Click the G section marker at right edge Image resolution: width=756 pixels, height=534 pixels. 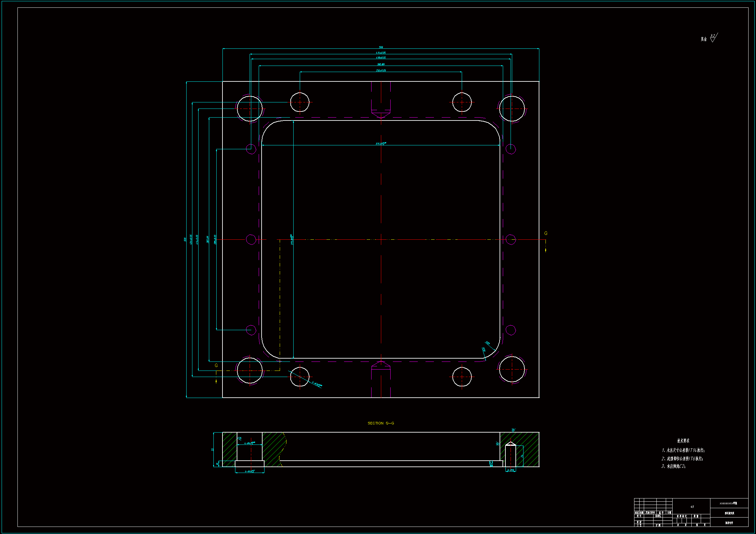click(x=545, y=233)
